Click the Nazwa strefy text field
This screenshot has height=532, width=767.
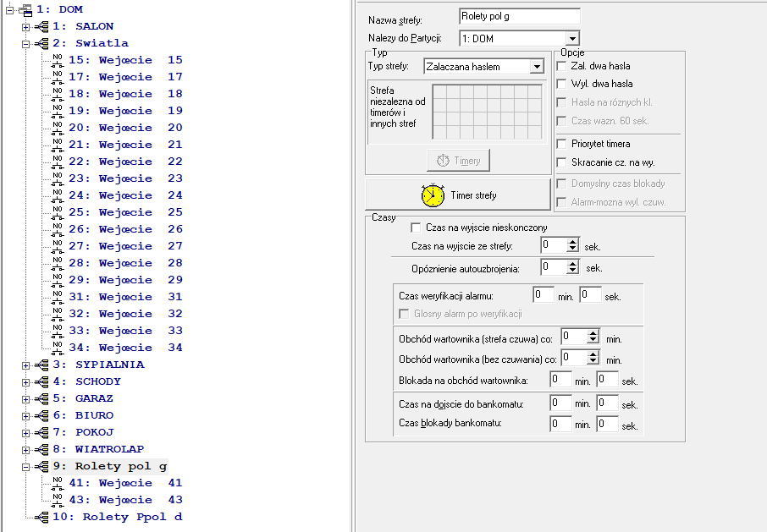(520, 17)
